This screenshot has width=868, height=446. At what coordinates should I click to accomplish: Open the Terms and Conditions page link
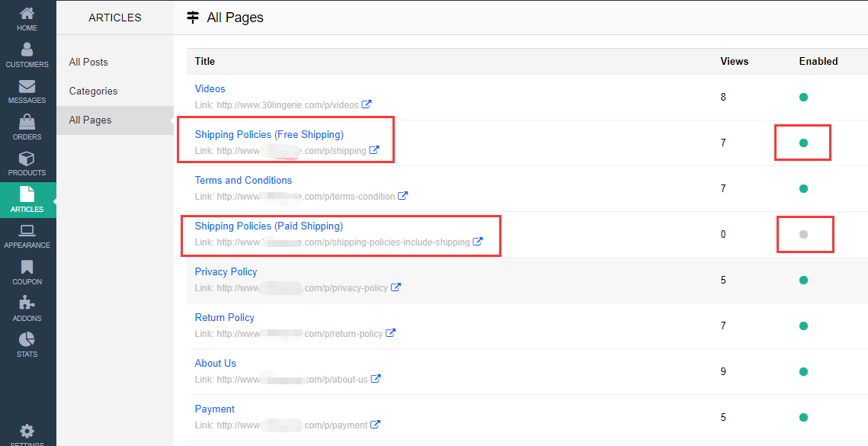coord(243,180)
